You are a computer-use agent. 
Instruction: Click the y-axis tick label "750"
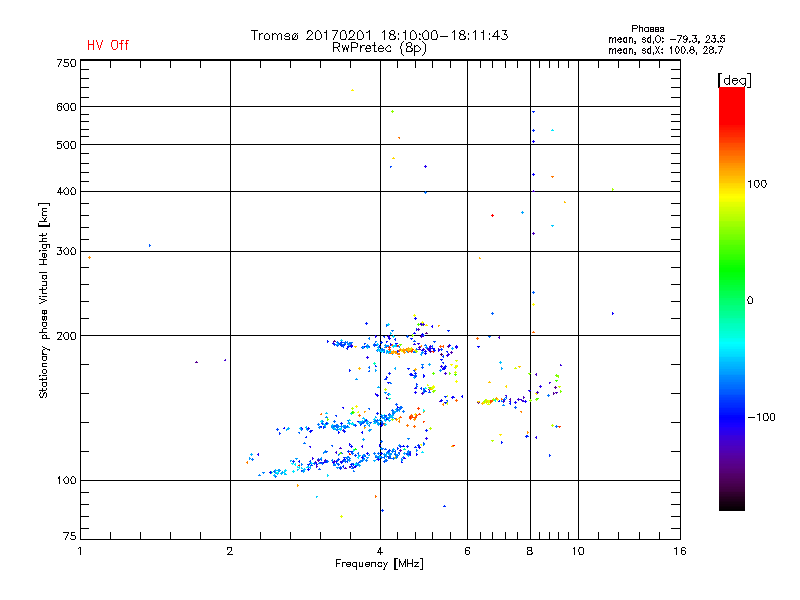66,63
